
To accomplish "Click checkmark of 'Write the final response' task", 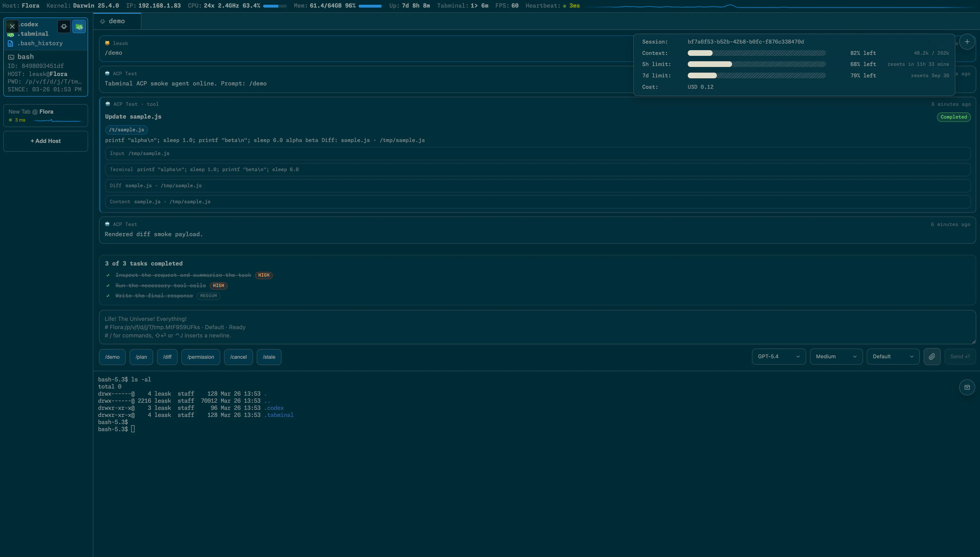I will pyautogui.click(x=108, y=296).
